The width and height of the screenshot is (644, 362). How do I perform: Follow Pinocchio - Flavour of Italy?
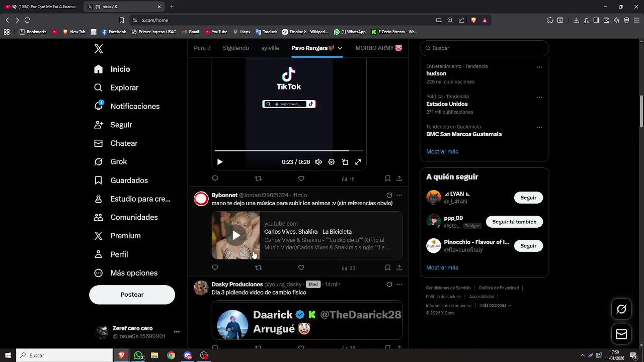pyautogui.click(x=528, y=246)
